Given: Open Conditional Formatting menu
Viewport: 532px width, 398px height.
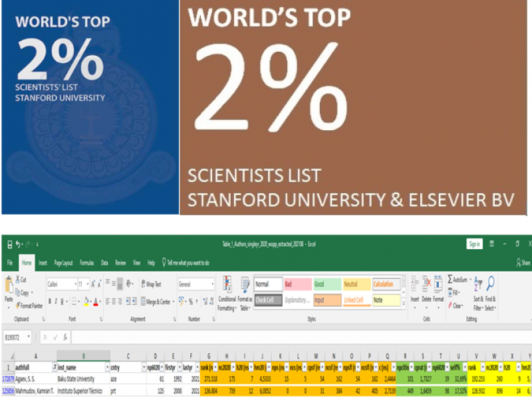Looking at the screenshot, I should point(227,293).
